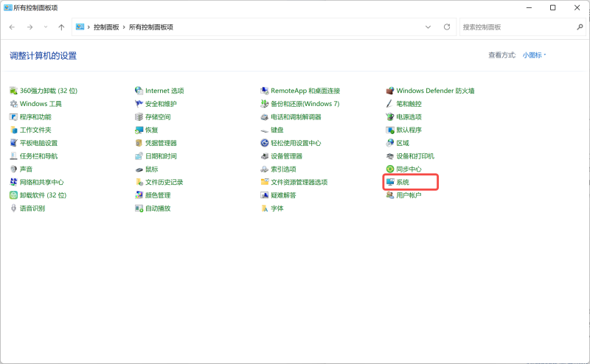Image resolution: width=590 pixels, height=364 pixels.
Task: Open the 用户帐户 link
Action: 409,195
